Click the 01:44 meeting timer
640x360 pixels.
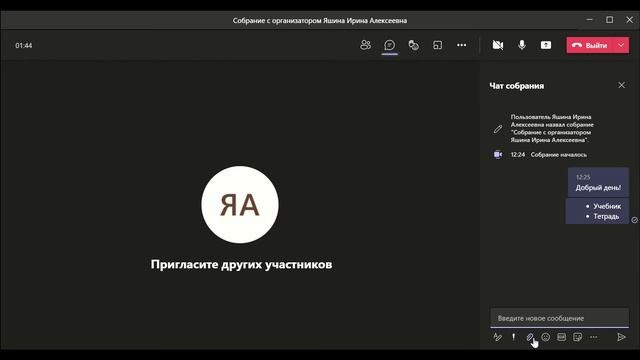coord(24,45)
